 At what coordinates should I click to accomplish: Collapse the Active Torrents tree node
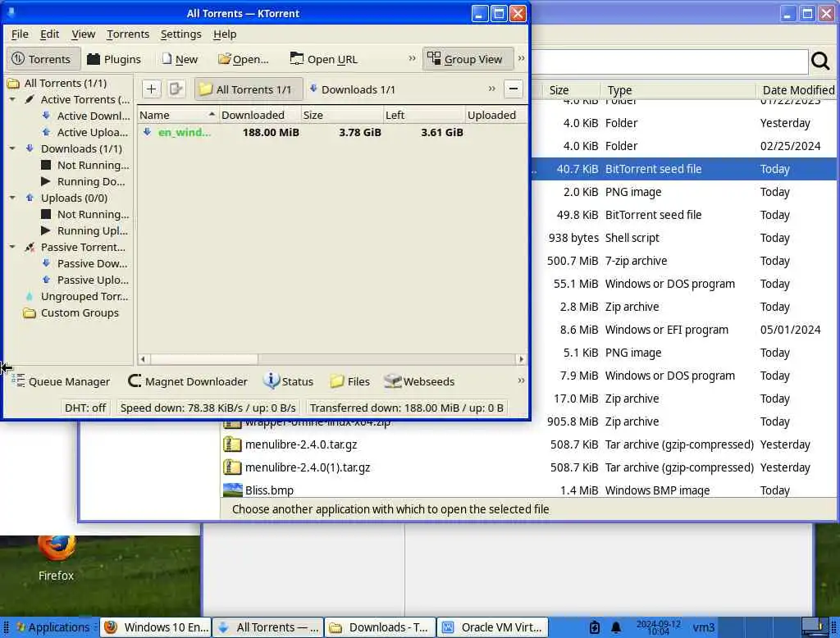tap(12, 100)
